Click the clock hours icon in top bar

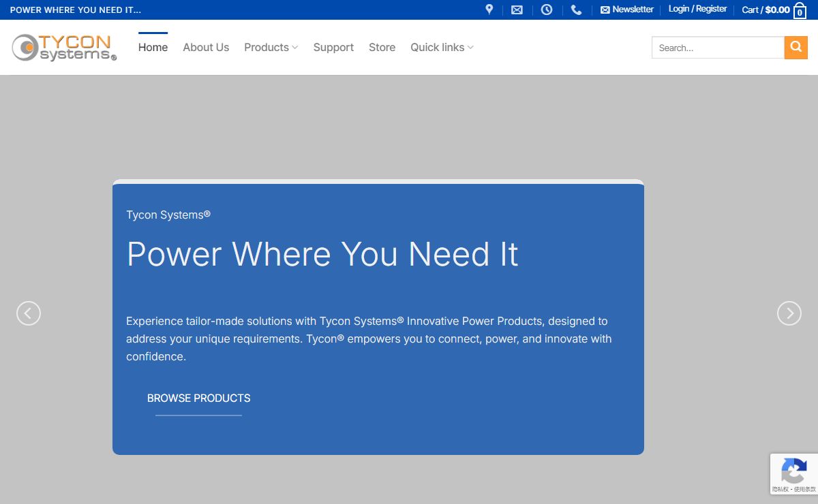coord(547,10)
